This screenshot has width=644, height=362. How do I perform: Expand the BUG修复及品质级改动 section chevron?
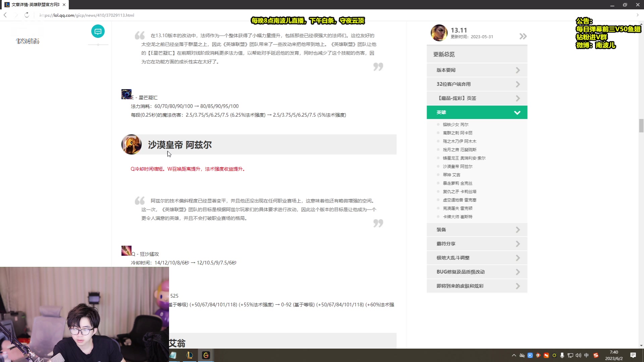tap(518, 272)
